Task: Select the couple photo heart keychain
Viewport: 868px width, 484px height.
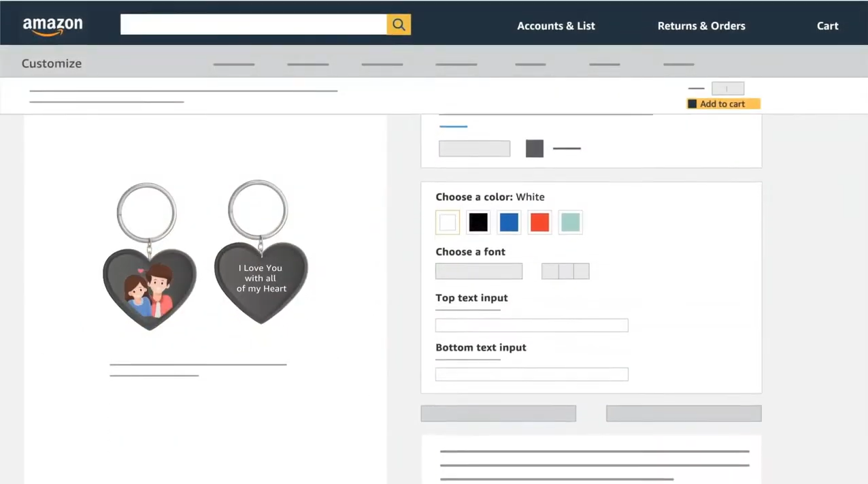Action: pyautogui.click(x=149, y=256)
